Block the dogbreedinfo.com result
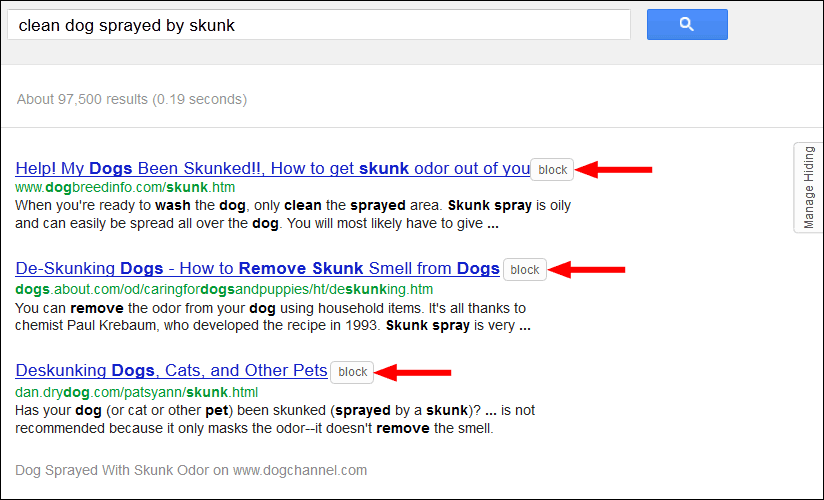 coord(552,170)
